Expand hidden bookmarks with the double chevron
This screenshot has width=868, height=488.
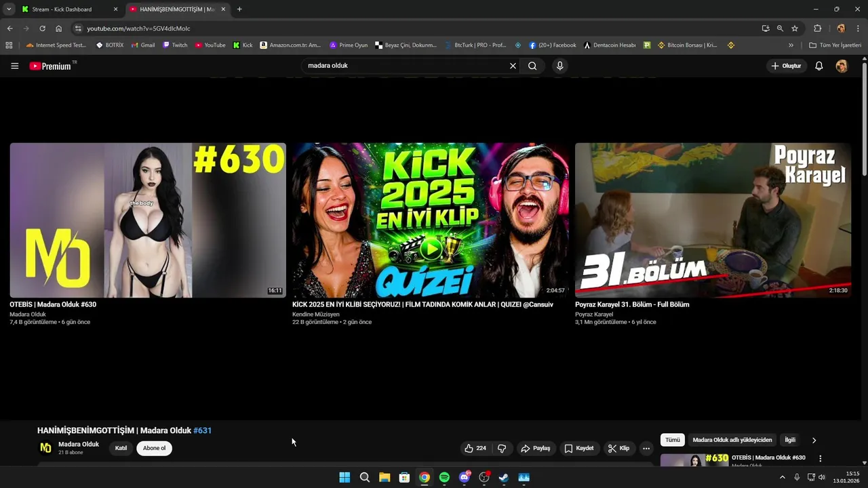791,45
